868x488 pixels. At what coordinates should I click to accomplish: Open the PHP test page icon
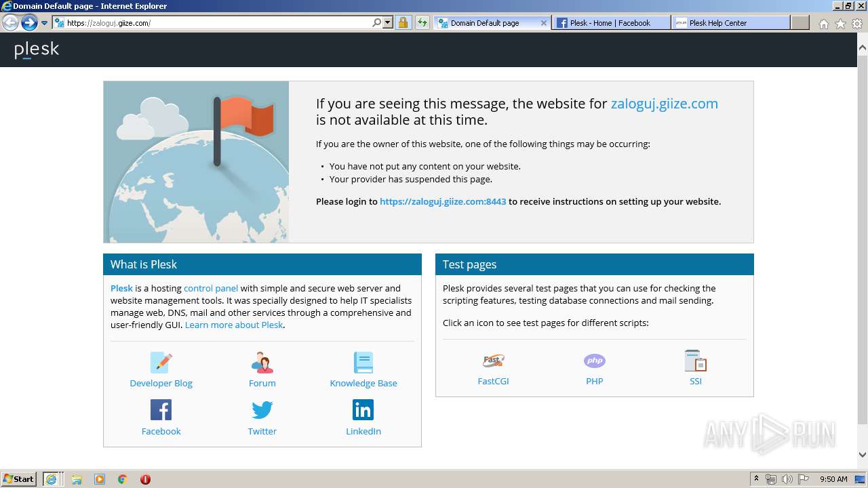pyautogui.click(x=595, y=361)
